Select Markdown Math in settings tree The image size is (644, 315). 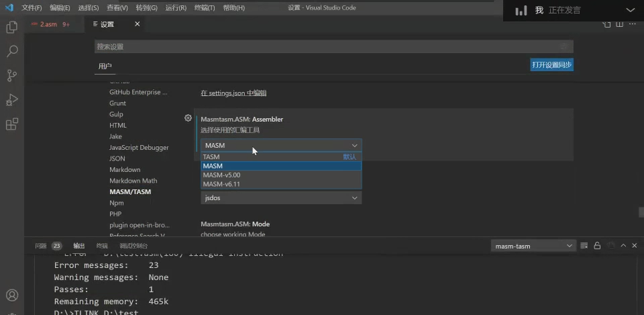[x=133, y=181]
